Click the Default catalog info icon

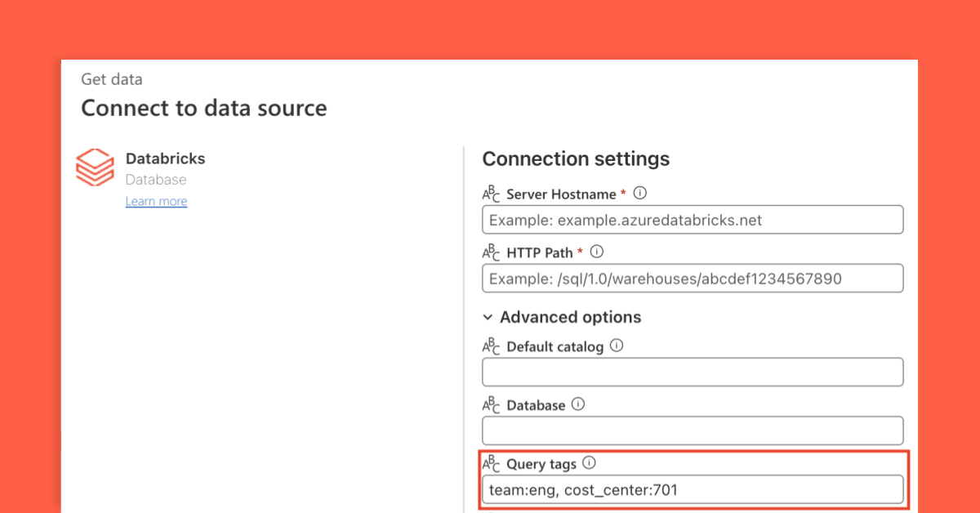617,346
